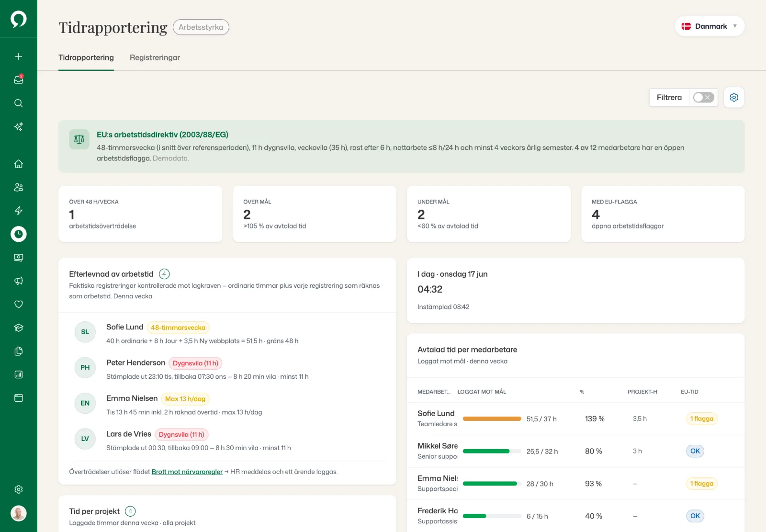Open the AI sparkles assistant icon
The image size is (766, 532).
(x=19, y=127)
